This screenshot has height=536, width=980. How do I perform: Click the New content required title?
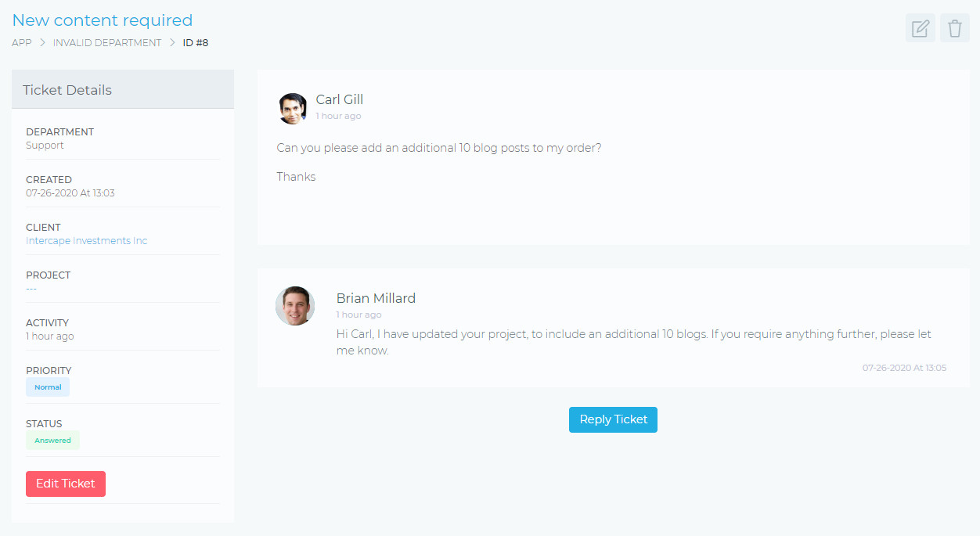pyautogui.click(x=103, y=20)
